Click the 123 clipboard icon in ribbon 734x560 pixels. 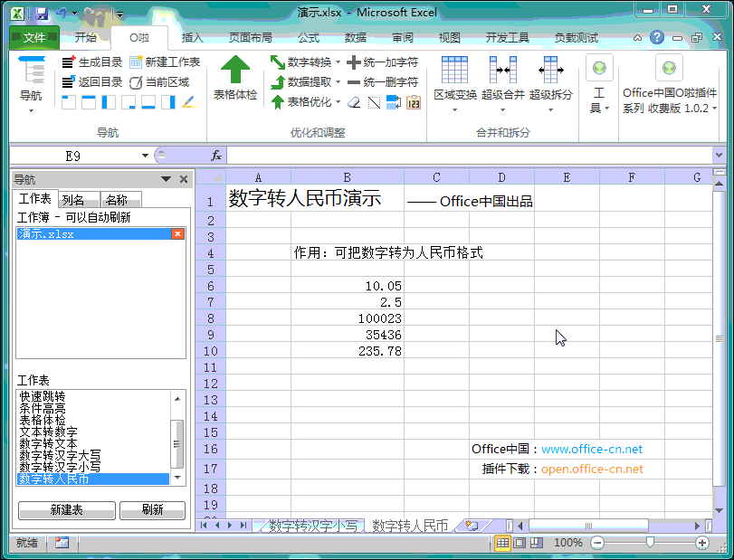[414, 102]
